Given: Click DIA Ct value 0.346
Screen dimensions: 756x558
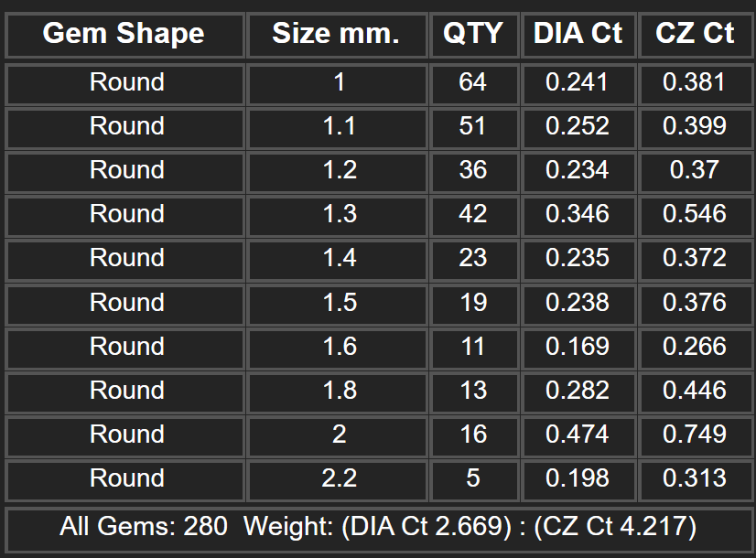Looking at the screenshot, I should [x=578, y=216].
